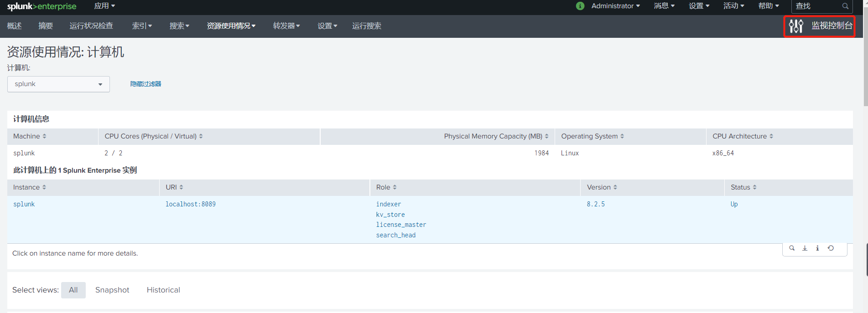This screenshot has width=868, height=313.
Task: Click the search magnifier in 查找 box
Action: [x=845, y=6]
